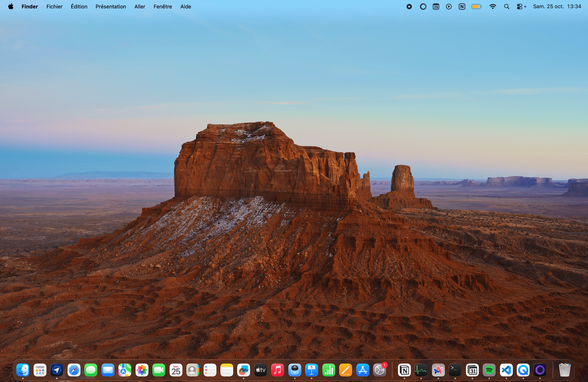Open Spotlight search

coord(507,6)
